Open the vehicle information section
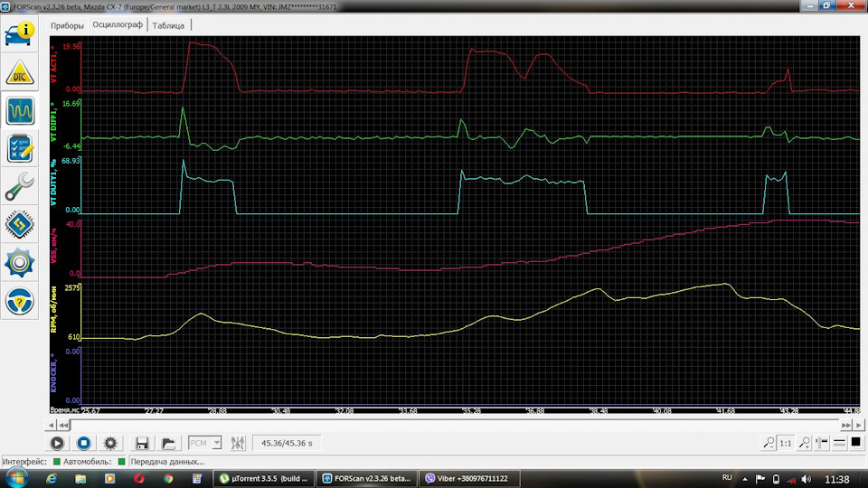The height and width of the screenshot is (488, 868). point(20,34)
